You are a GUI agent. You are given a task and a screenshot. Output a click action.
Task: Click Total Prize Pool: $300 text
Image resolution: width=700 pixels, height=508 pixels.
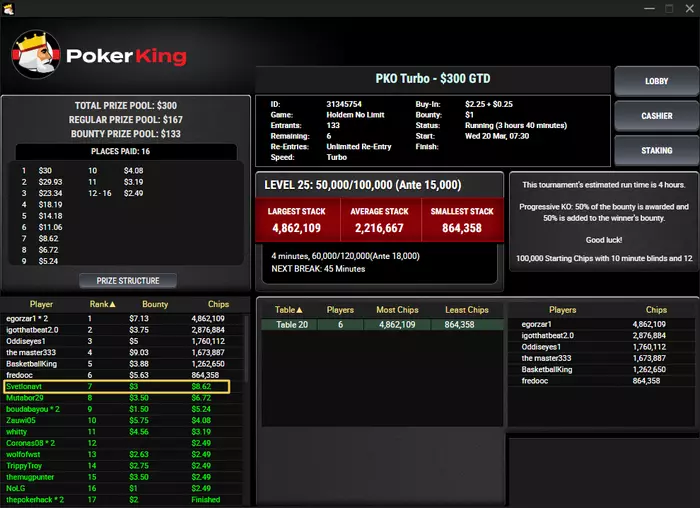[x=126, y=105]
